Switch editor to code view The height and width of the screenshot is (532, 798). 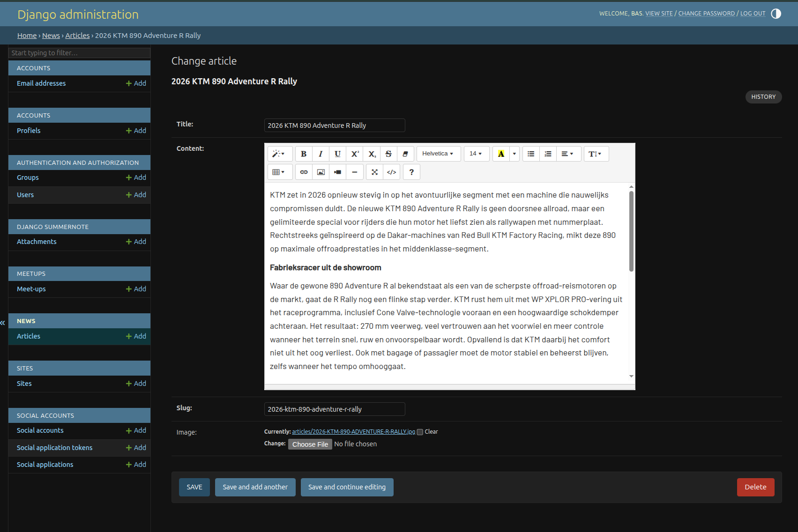(x=391, y=172)
